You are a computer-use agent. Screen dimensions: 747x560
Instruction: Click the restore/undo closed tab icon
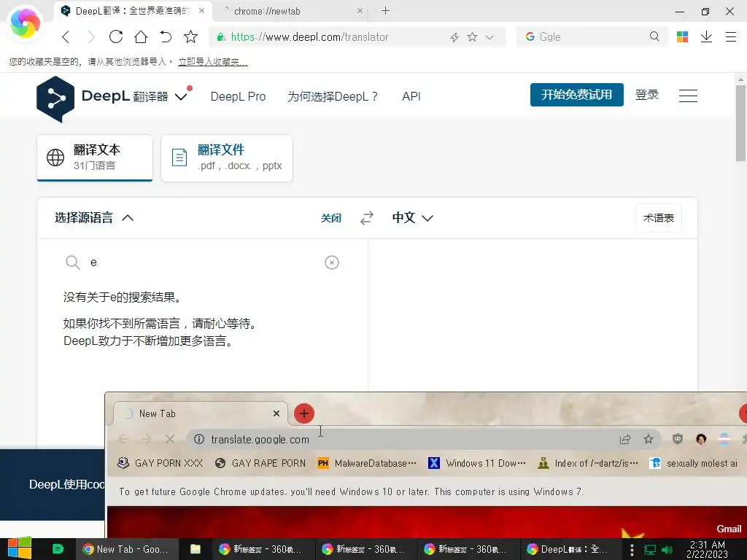tap(166, 36)
